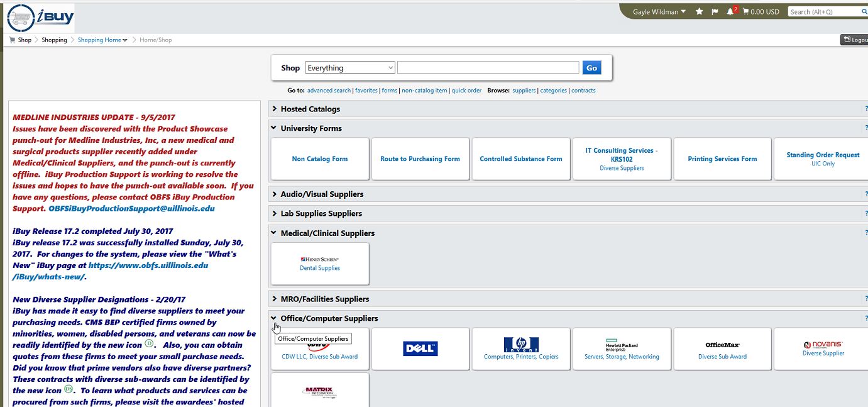Open the Henry Schein Dental Supplies tile
This screenshot has height=407, width=868.
click(320, 264)
